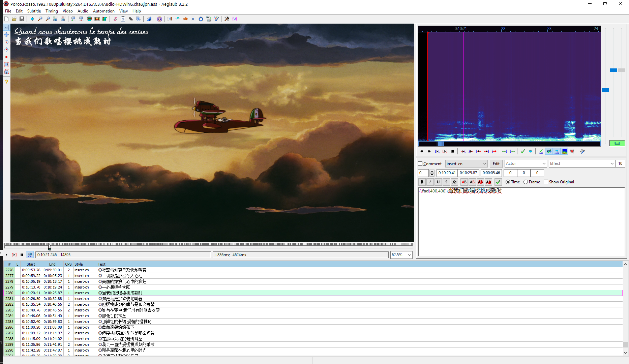The width and height of the screenshot is (629, 364).
Task: Toggle auto-commit of timing changes
Action: point(541,151)
